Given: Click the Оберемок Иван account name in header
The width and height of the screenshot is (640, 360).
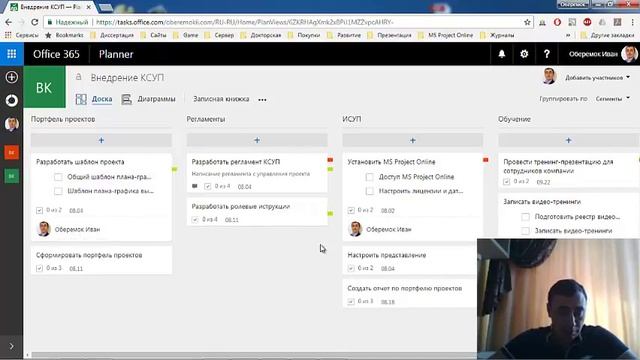Looking at the screenshot, I should (x=593, y=54).
